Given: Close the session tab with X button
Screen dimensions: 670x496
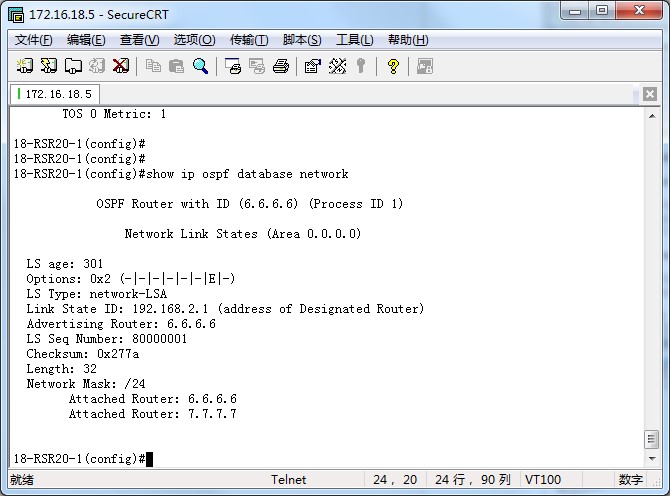Looking at the screenshot, I should tap(650, 94).
